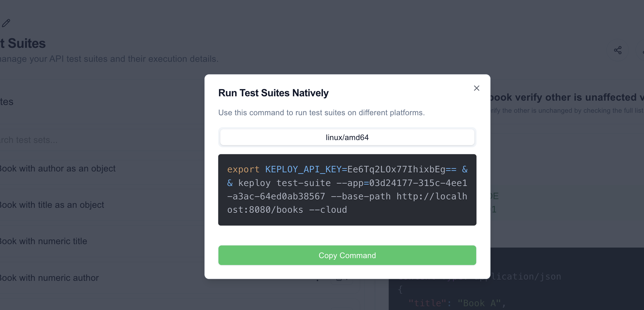644x310 pixels.
Task: Click the dialog's platform description text
Action: (321, 113)
